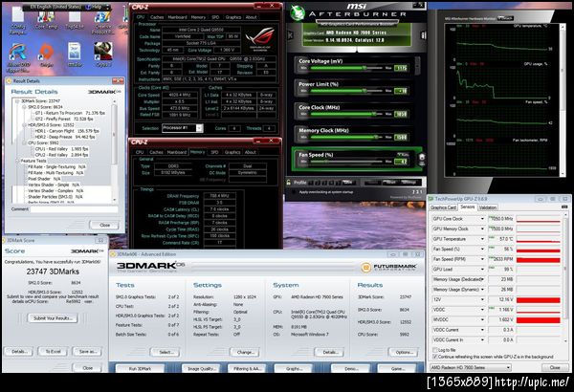
Task: Click Filtering & AA button
Action: tap(246, 368)
